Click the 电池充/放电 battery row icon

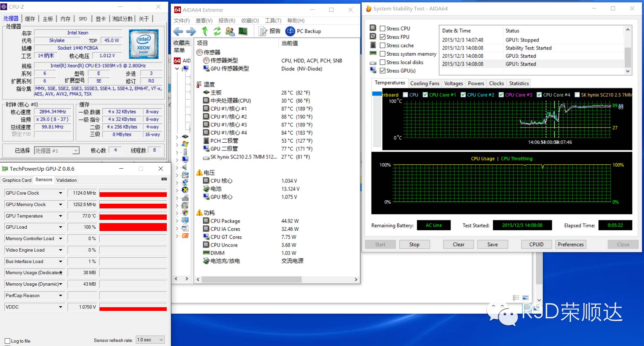[x=206, y=261]
